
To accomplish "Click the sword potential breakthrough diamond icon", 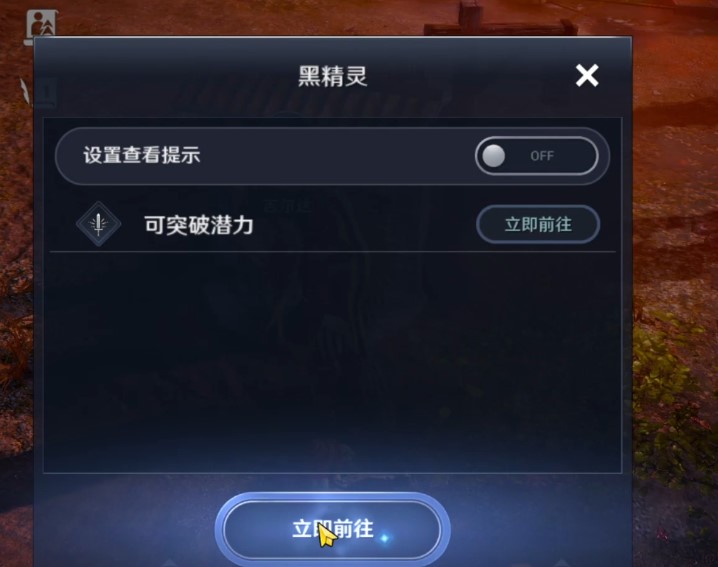I will [x=98, y=224].
